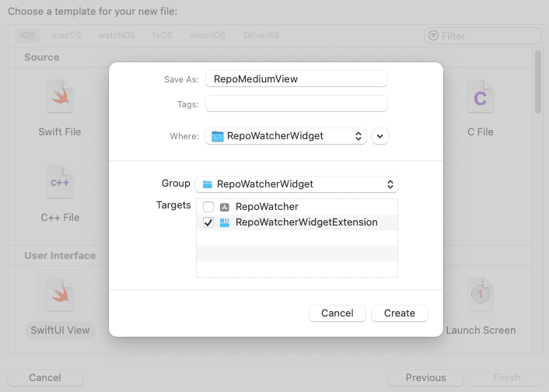The image size is (549, 392).
Task: Switch to the DriverKit platform tab
Action: (261, 35)
